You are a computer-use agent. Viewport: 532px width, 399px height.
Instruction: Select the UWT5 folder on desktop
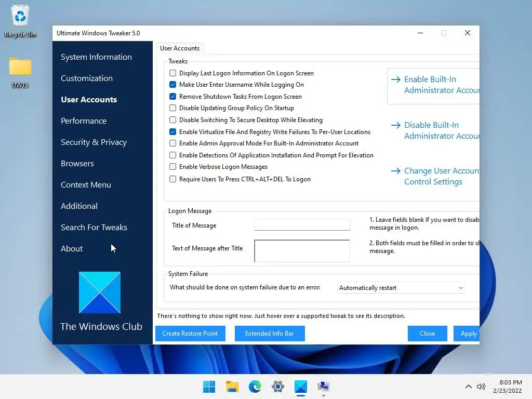tap(20, 73)
